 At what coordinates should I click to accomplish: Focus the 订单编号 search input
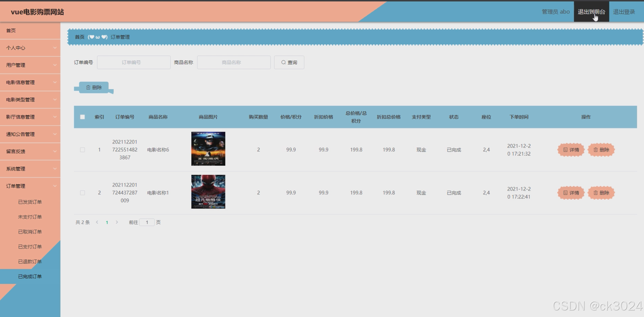pos(134,62)
